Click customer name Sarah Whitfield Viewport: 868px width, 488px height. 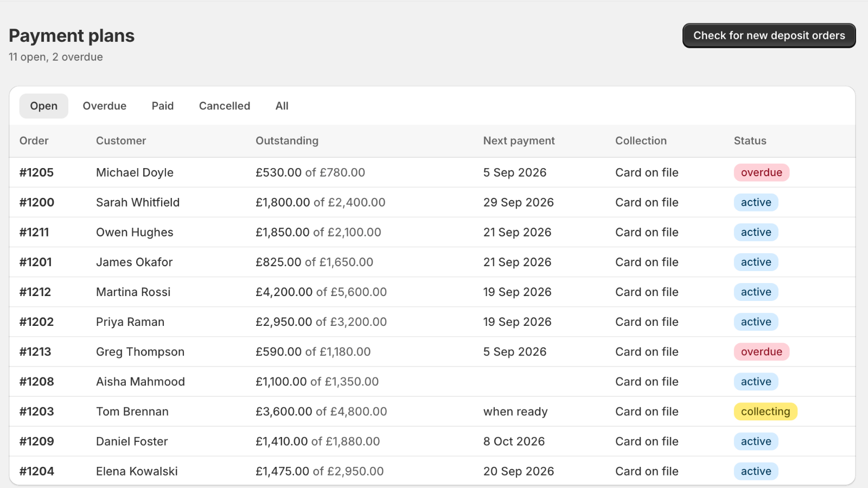pos(138,202)
